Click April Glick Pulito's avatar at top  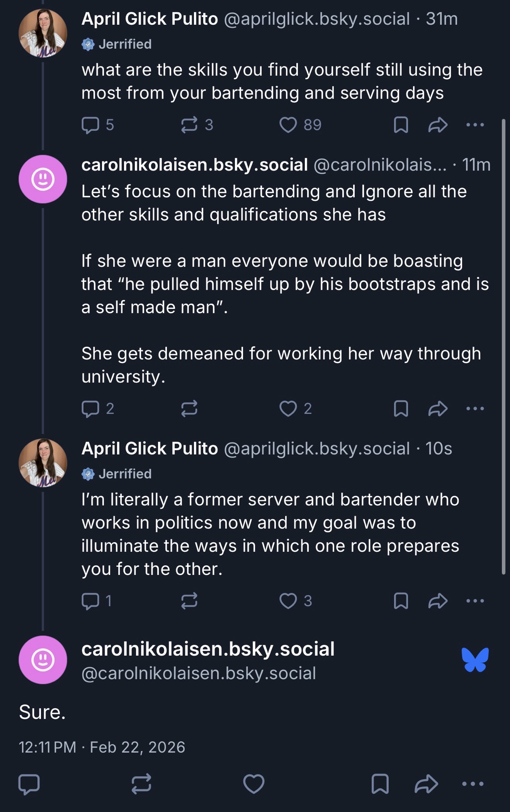pyautogui.click(x=43, y=33)
